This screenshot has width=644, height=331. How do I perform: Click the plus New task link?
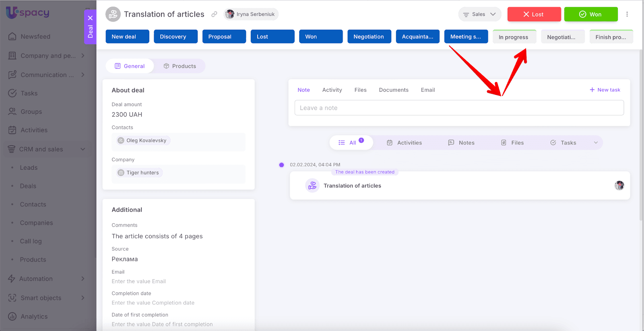605,90
